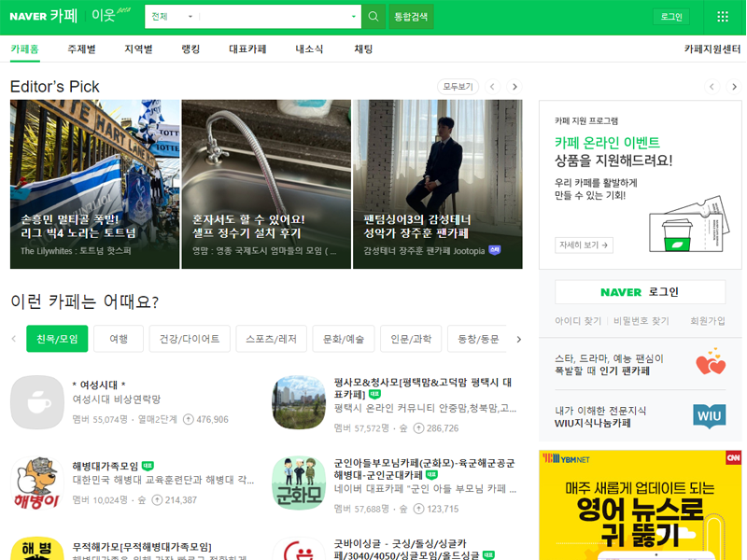Click the 군화모 cafe icon

299,483
